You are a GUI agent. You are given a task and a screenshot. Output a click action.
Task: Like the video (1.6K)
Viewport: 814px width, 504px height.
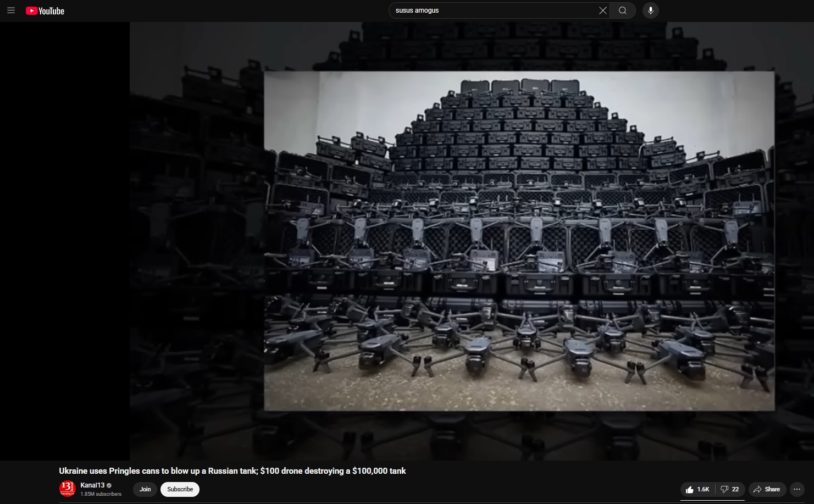[697, 489]
